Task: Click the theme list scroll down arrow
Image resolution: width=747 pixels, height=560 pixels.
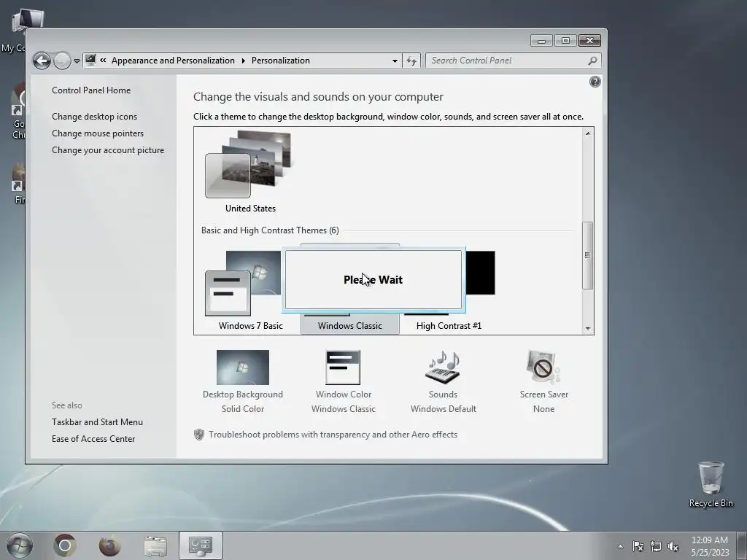Action: pyautogui.click(x=588, y=328)
